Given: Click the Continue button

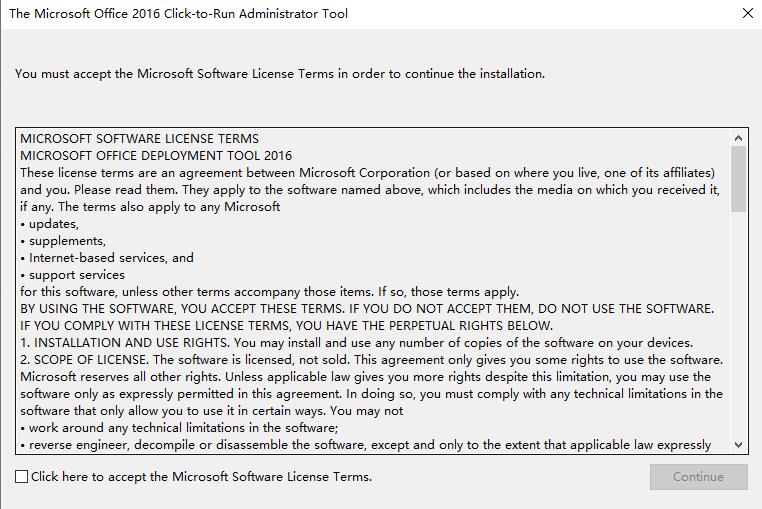Looking at the screenshot, I should tap(698, 477).
